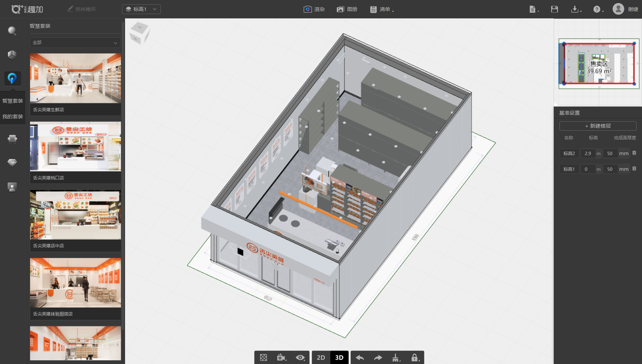Select 我的套装 tab in sidebar

(x=13, y=117)
